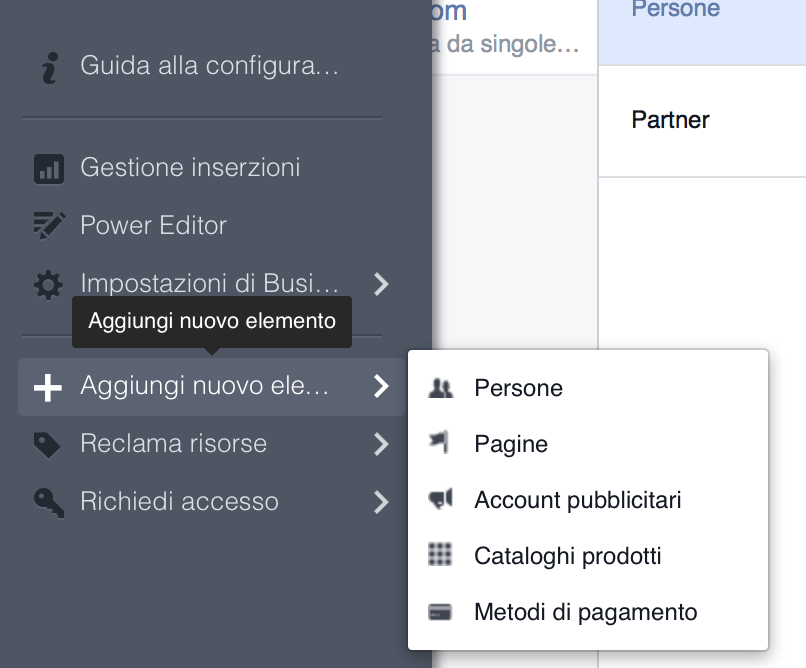The height and width of the screenshot is (668, 806).
Task: Expand the Reclama risorse submenu chevron
Action: (380, 444)
